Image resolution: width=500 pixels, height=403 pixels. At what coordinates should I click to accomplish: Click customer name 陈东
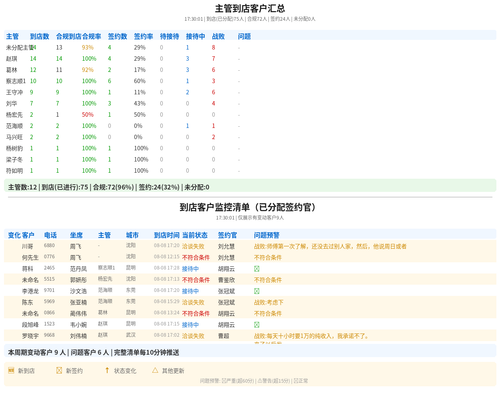[28, 302]
